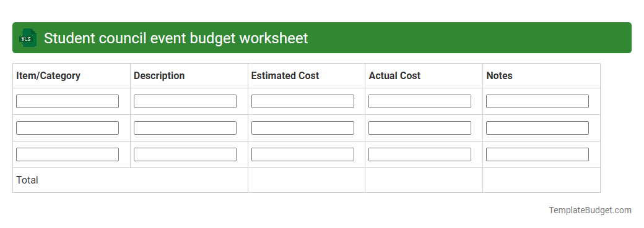Focus third row Actual Cost input
This screenshot has width=644, height=228.
click(420, 154)
